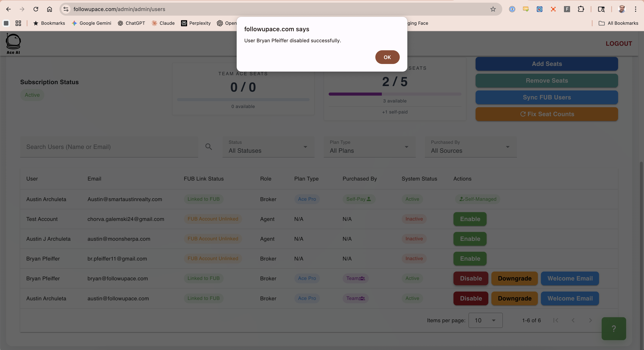
Task: Click OK in the alert dialog
Action: click(x=387, y=57)
